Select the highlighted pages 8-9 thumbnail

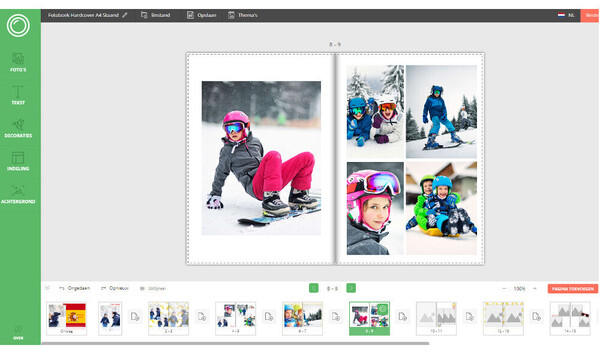pos(369,318)
